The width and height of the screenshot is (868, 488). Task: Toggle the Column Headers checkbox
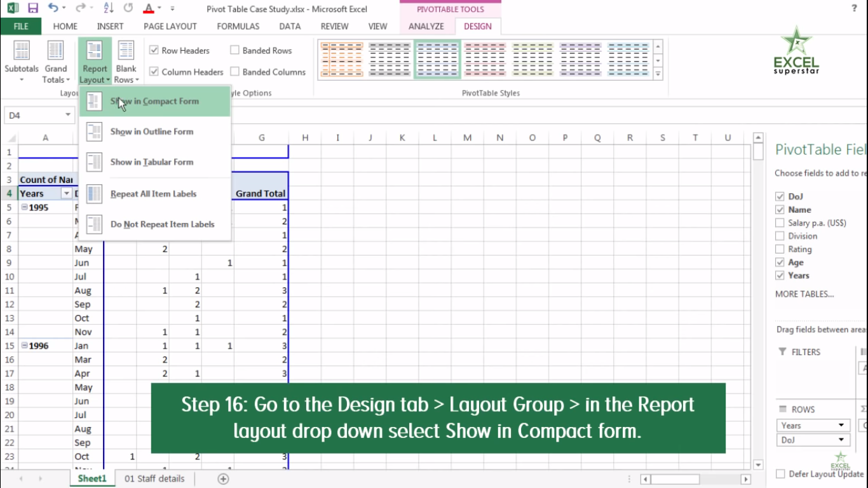(154, 72)
